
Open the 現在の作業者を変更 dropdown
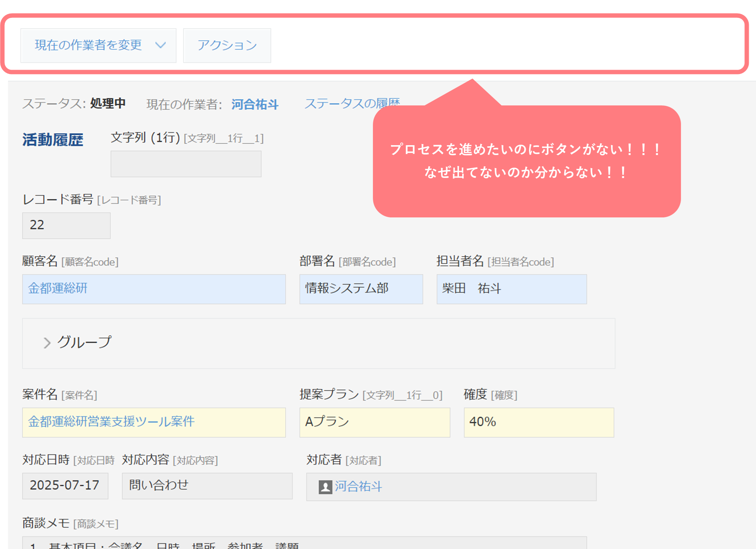pyautogui.click(x=88, y=45)
